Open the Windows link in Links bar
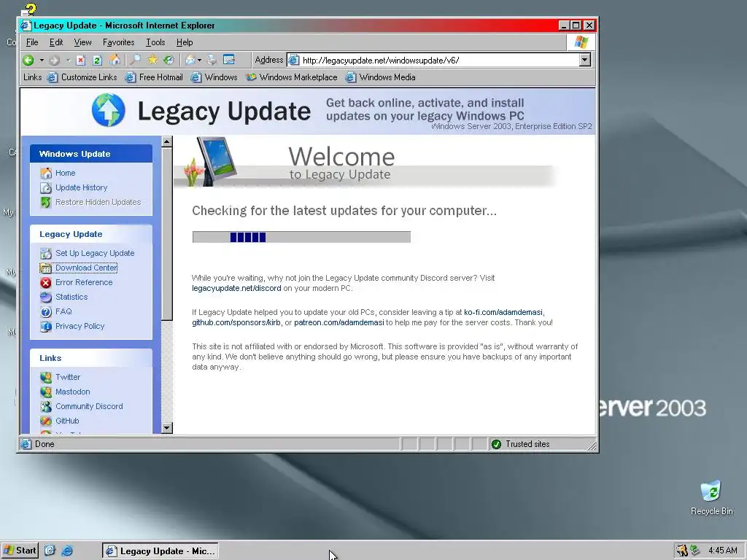The image size is (747, 560). click(214, 77)
